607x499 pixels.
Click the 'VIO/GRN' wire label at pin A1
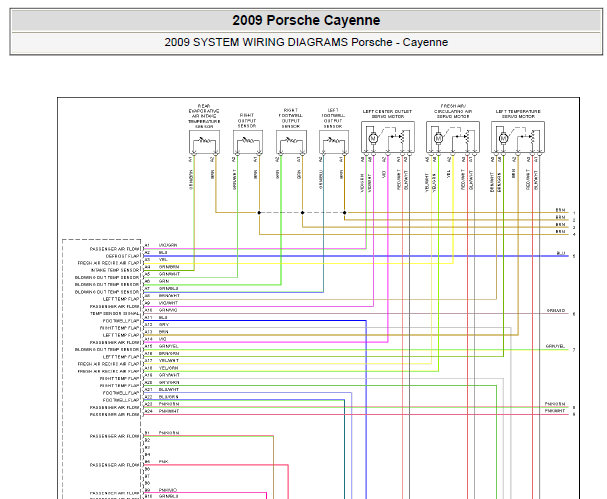pos(168,245)
